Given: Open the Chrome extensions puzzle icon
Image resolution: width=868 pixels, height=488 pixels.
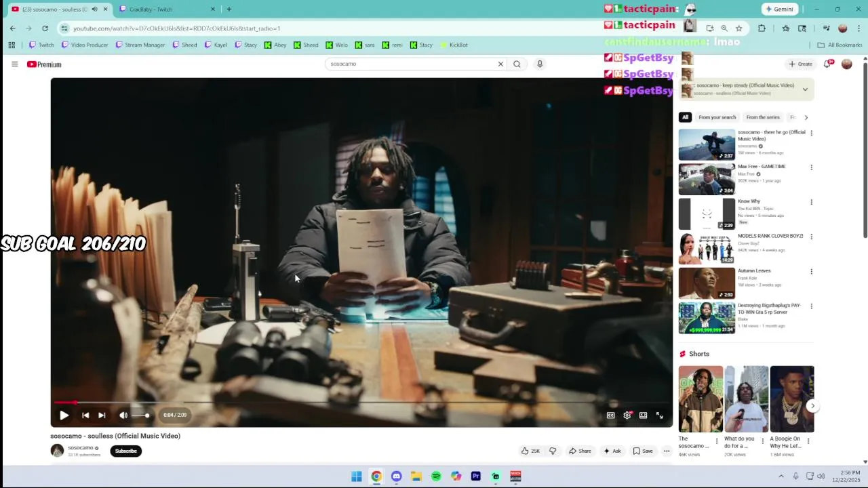Looking at the screenshot, I should (762, 28).
